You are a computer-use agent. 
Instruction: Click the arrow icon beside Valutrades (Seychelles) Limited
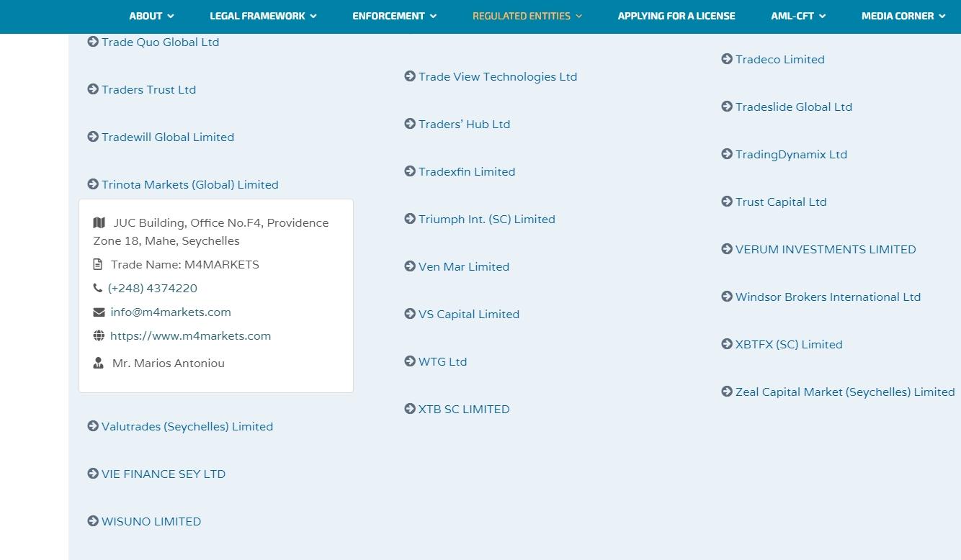pyautogui.click(x=93, y=426)
